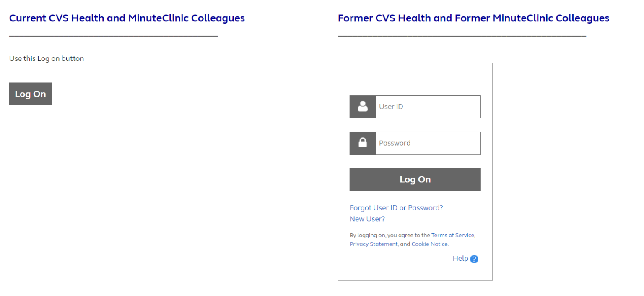Click the user silhouette icon beside User ID
Image resolution: width=644 pixels, height=296 pixels.
[363, 107]
